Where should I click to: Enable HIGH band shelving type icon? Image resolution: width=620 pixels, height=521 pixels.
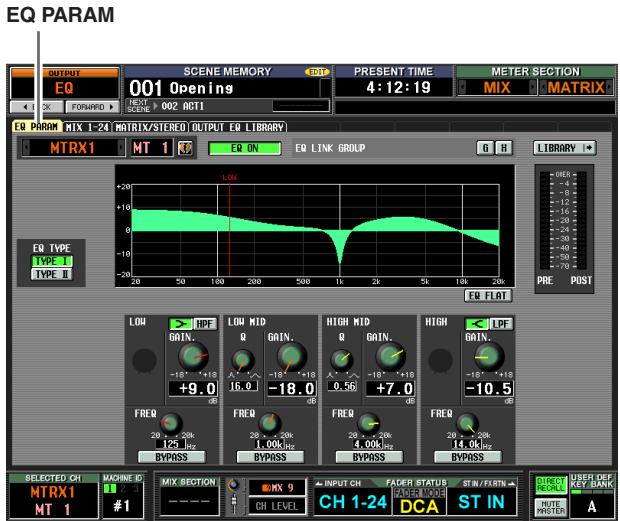coord(477,324)
